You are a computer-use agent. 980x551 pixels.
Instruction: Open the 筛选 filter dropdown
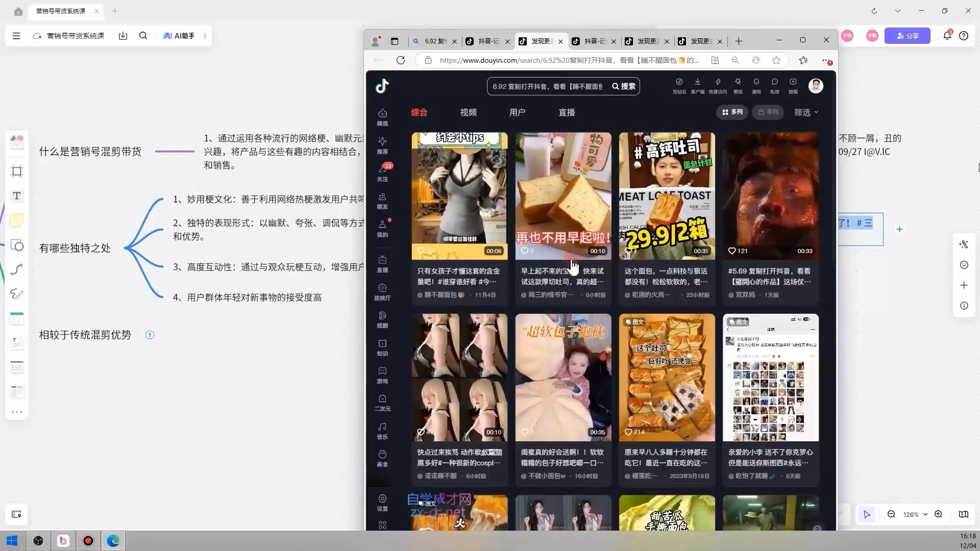(805, 112)
